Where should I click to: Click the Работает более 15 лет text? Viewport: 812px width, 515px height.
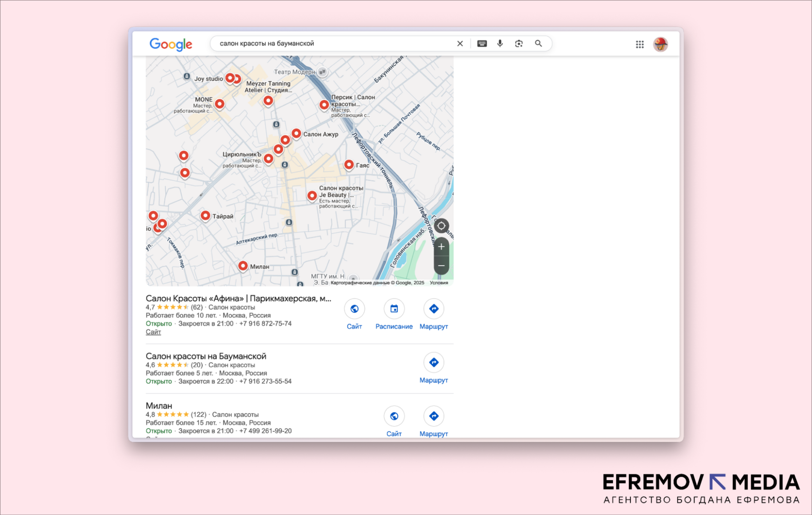181,423
